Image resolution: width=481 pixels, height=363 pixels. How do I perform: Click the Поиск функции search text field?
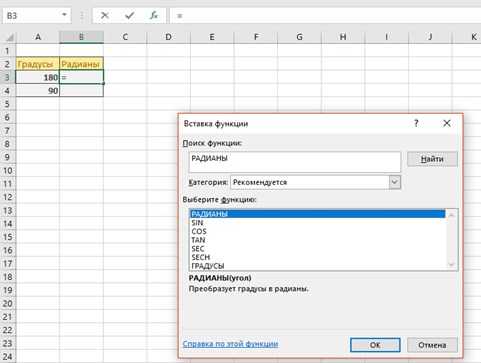[x=295, y=162]
